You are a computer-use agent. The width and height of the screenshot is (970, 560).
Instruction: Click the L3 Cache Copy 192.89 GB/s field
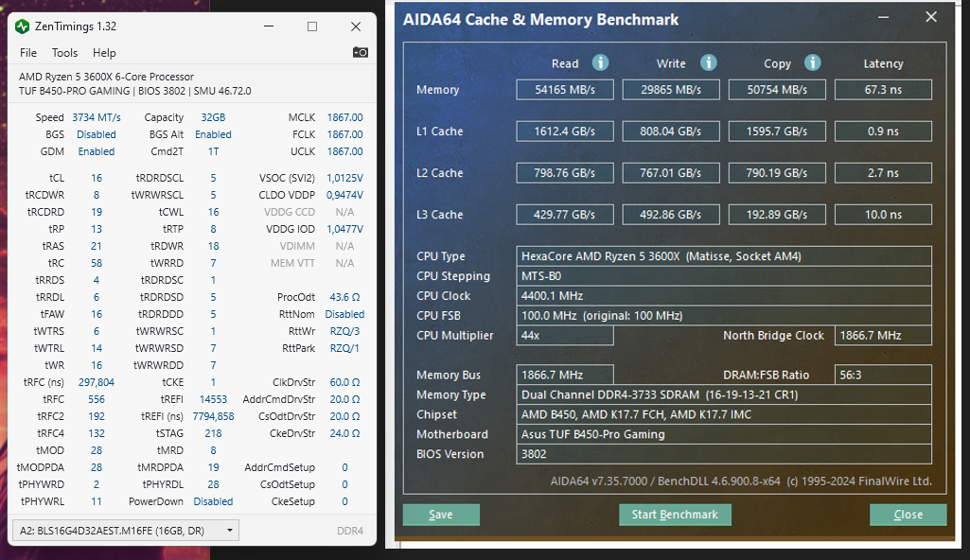coord(777,215)
